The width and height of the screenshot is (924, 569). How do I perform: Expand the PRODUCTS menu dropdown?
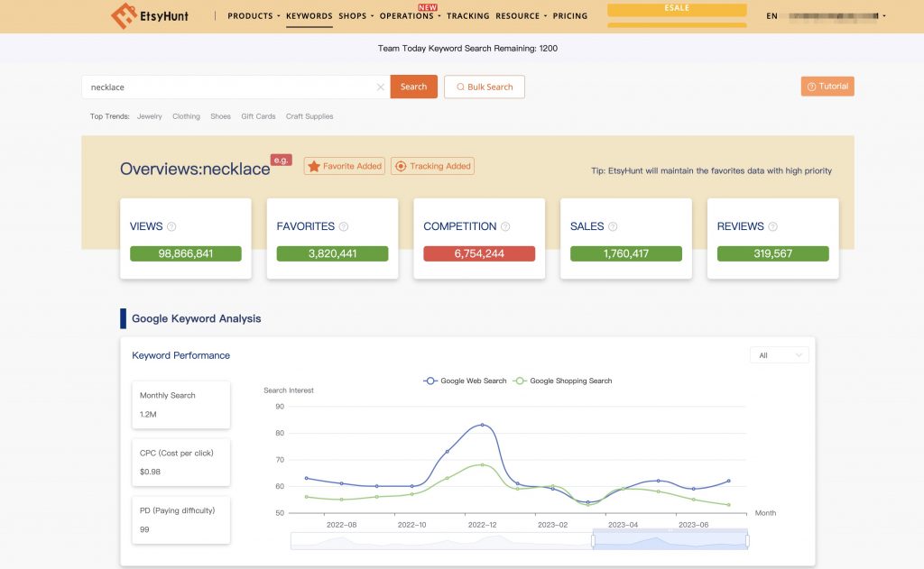coord(252,15)
